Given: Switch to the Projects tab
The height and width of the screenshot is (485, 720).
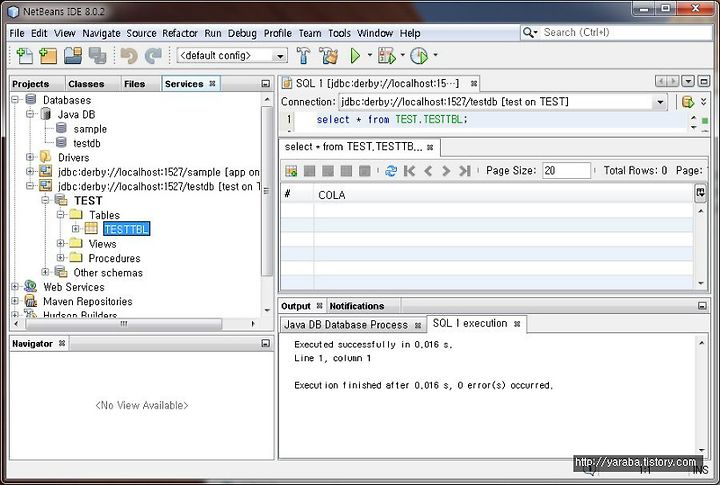Looking at the screenshot, I should click(x=31, y=84).
